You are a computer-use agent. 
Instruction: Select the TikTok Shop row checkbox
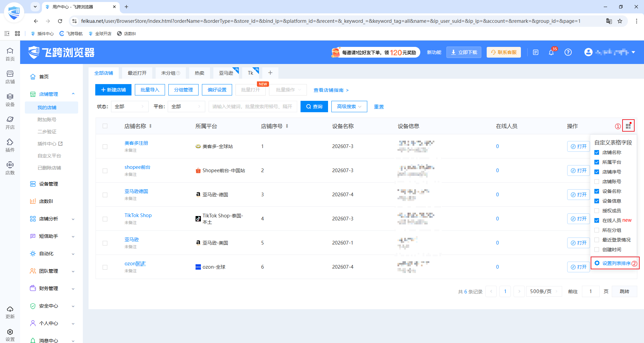105,219
